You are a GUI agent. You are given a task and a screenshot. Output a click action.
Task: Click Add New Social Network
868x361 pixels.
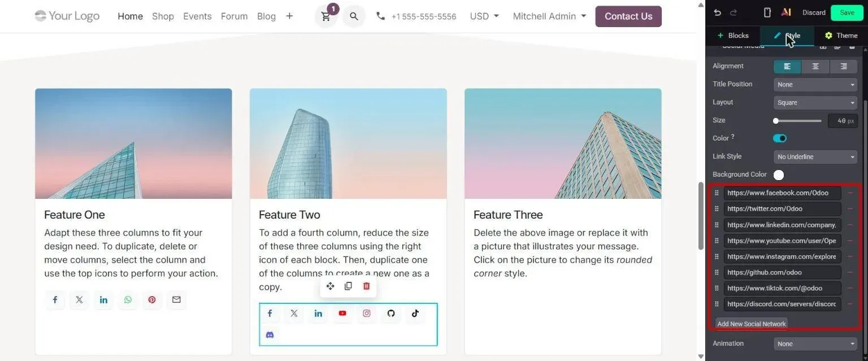752,324
